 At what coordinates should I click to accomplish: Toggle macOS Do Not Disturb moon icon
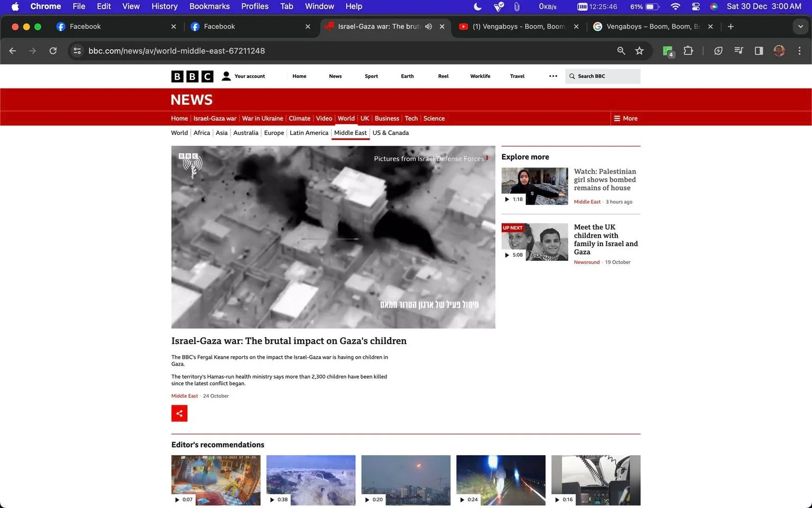(x=477, y=6)
